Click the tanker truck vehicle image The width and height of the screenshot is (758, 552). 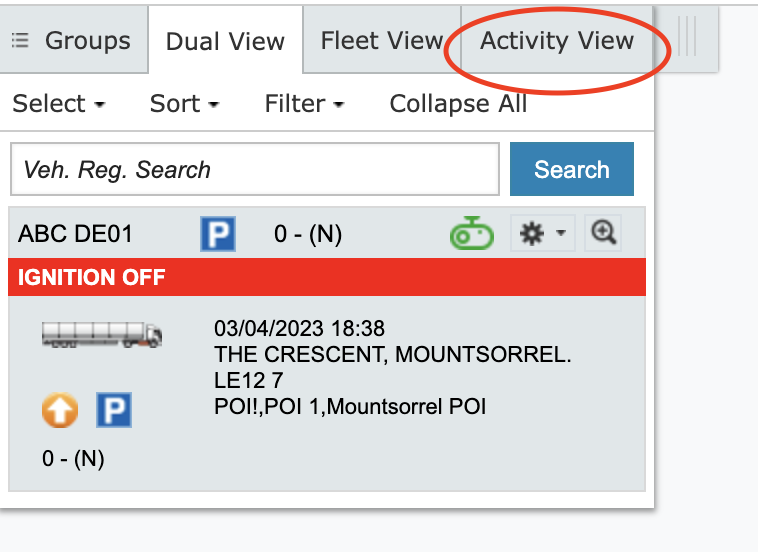coord(102,335)
